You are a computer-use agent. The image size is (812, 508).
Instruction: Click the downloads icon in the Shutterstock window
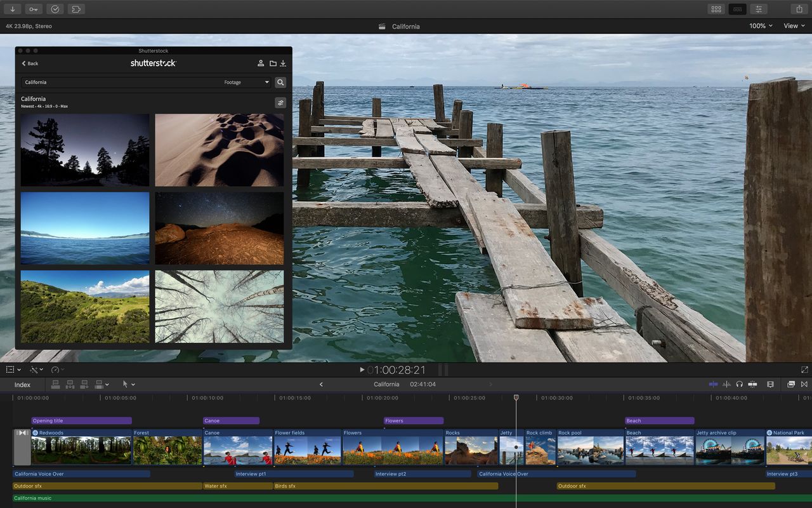(283, 63)
